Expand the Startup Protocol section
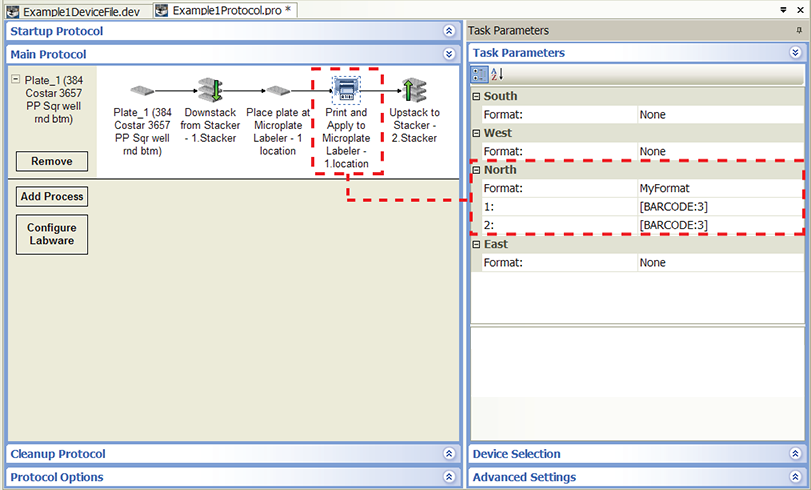811x490 pixels. click(x=449, y=31)
